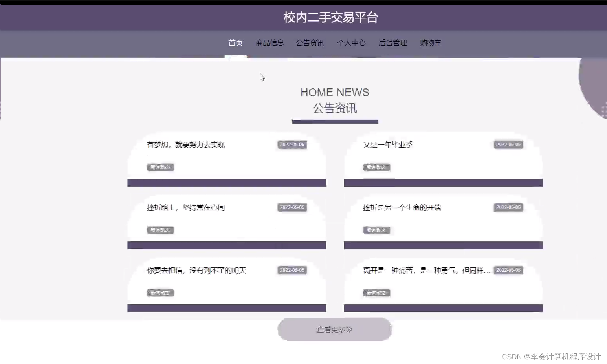This screenshot has width=607, height=364.
Task: Click the 2022-05-05 date badge on 又是一年毕业季
Action: [508, 145]
